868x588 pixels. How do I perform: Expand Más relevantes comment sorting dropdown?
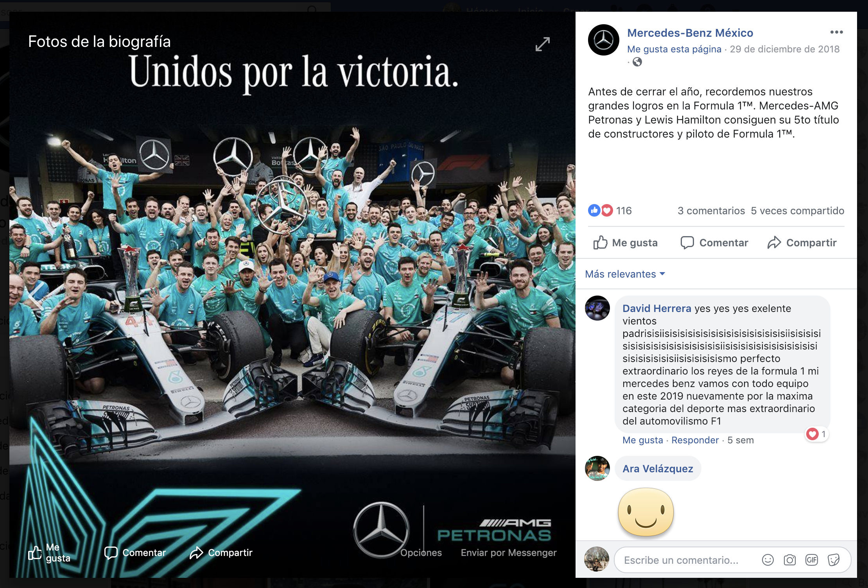[x=625, y=274]
